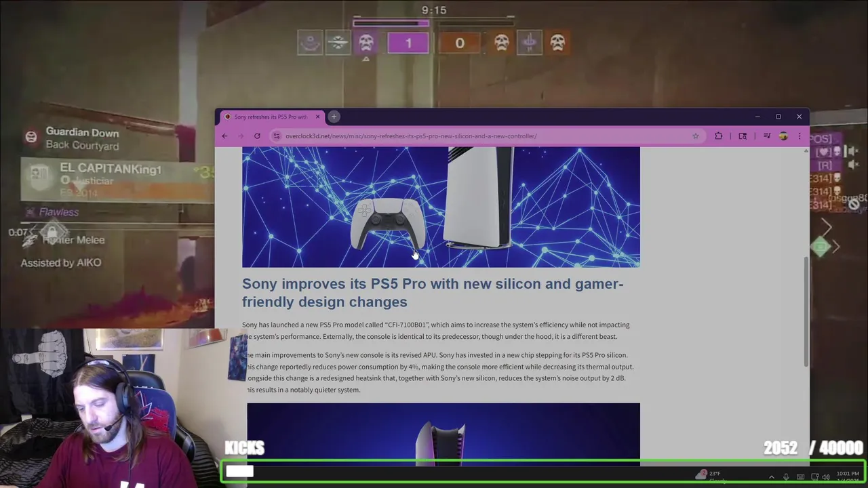Open Chrome Extensions puzzle icon

click(719, 136)
